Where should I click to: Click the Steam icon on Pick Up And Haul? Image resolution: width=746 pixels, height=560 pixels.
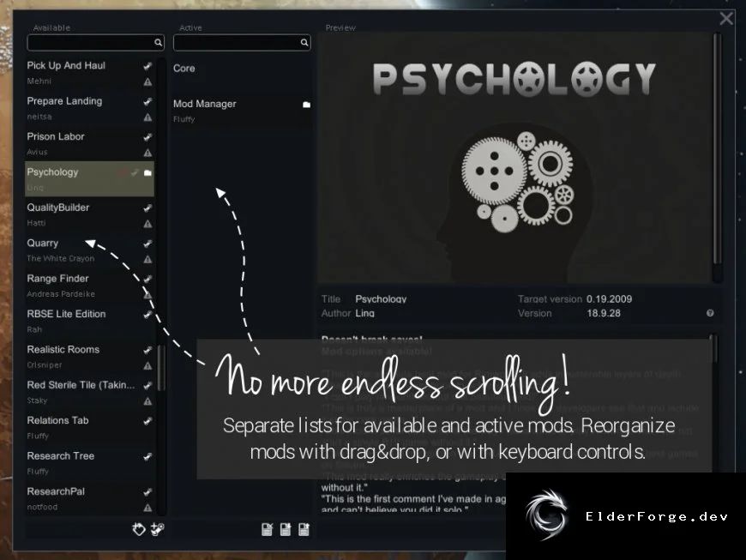pyautogui.click(x=147, y=66)
